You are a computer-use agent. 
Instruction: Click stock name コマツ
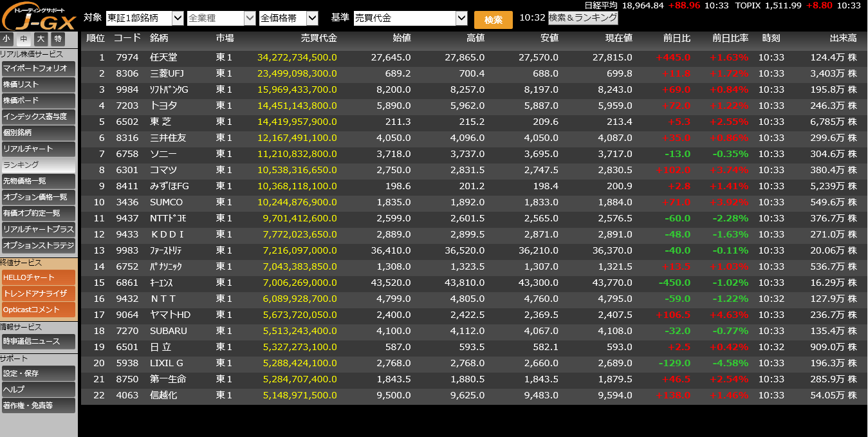tap(163, 170)
